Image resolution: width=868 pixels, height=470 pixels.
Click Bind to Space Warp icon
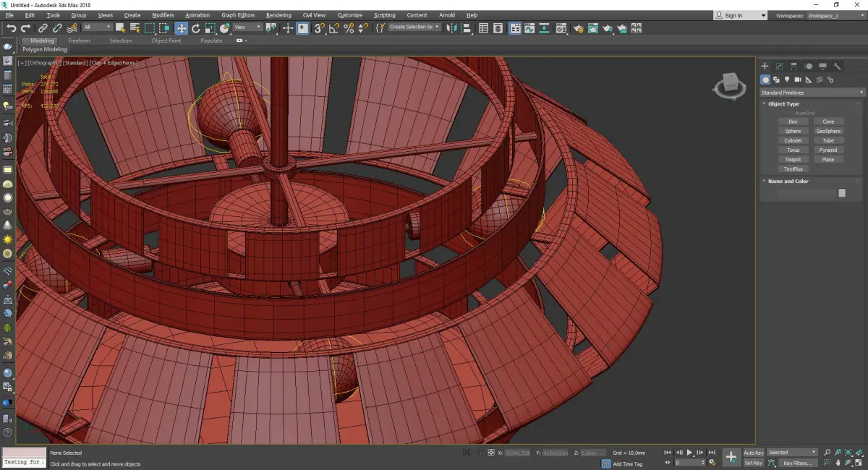tap(70, 28)
